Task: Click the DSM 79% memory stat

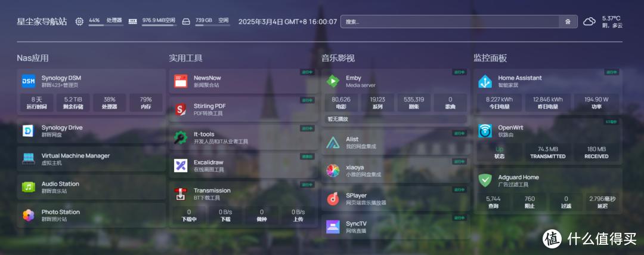Action: [146, 103]
